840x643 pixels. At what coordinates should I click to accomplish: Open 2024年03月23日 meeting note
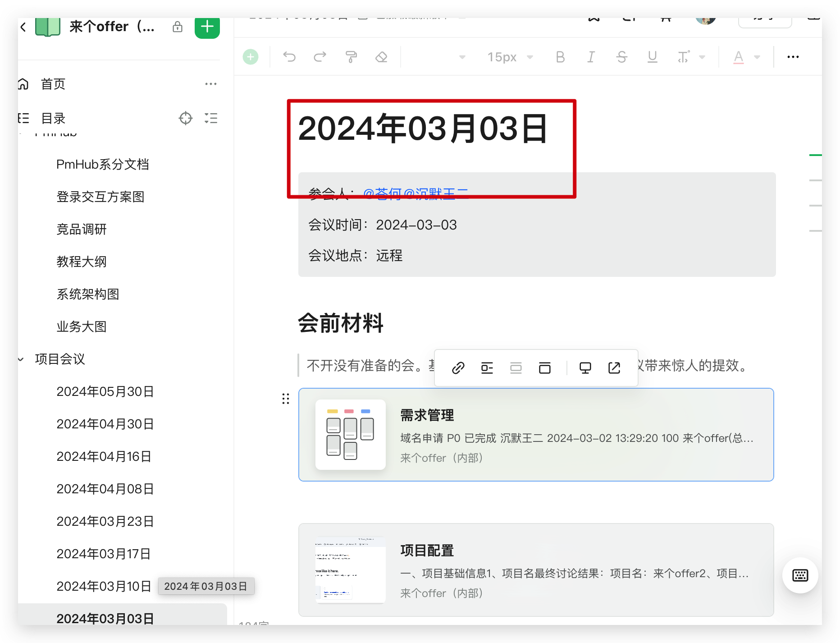tap(105, 521)
